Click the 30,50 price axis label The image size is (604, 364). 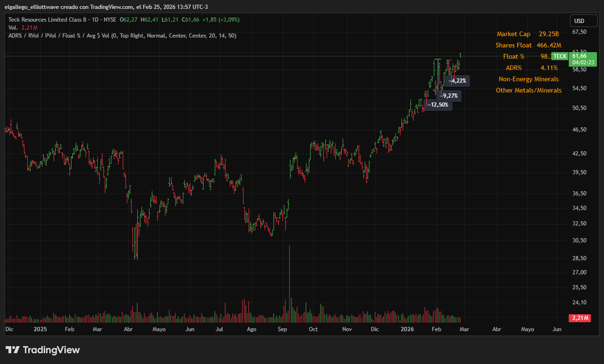coord(580,240)
